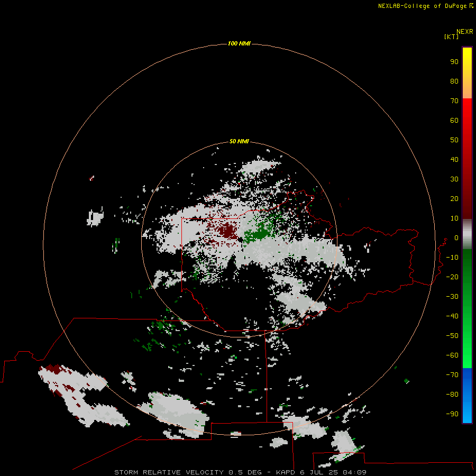Click the 0.5 DEG elevation text in caption
Viewport: 476px width, 476px height.
point(245,472)
